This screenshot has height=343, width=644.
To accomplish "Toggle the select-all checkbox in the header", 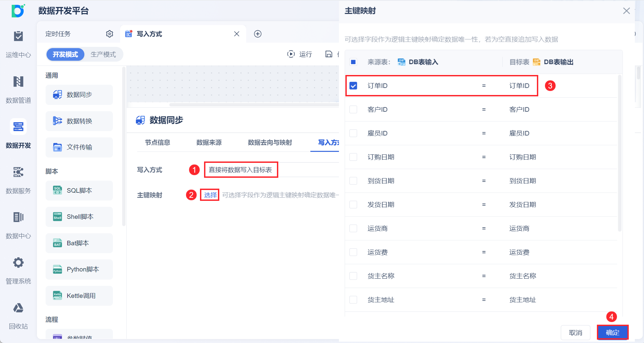I will pos(353,62).
